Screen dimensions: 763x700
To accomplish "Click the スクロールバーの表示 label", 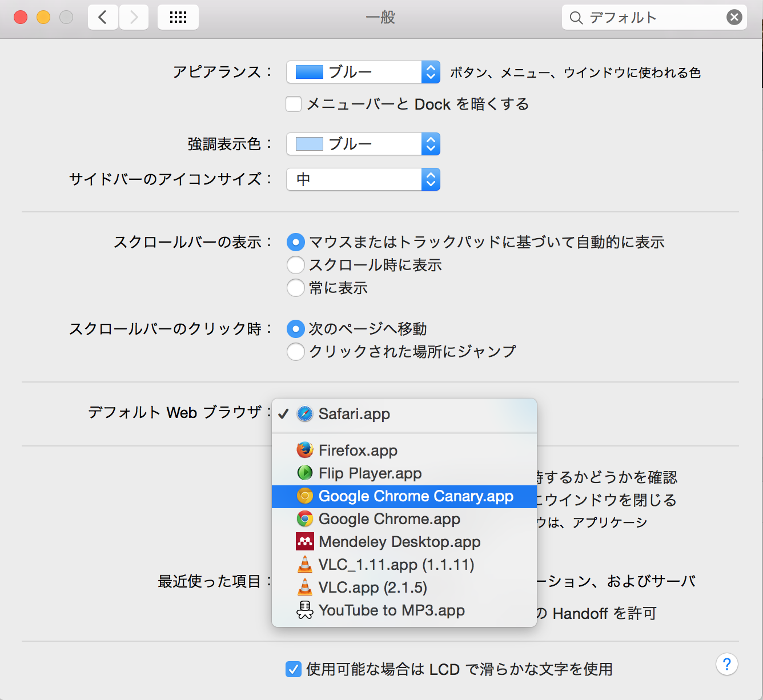I will coord(193,242).
